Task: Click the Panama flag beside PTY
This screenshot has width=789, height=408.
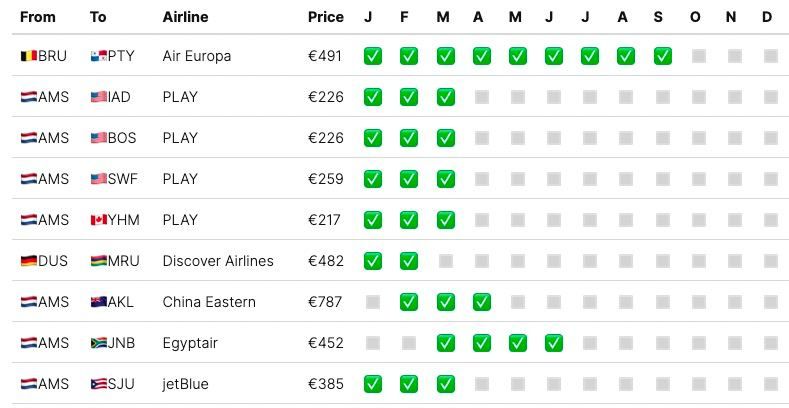Action: (x=98, y=56)
